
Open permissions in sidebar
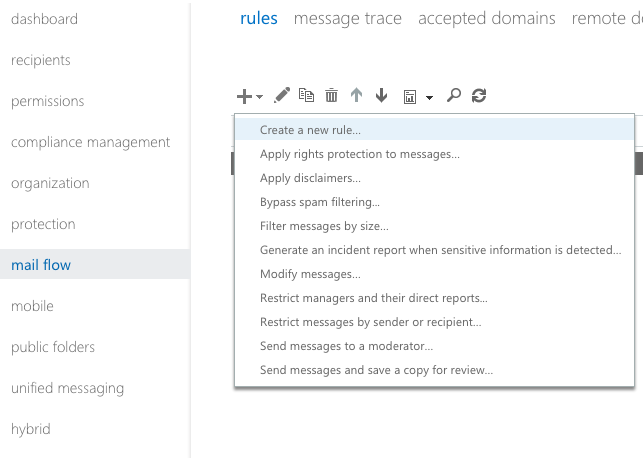pyautogui.click(x=48, y=101)
